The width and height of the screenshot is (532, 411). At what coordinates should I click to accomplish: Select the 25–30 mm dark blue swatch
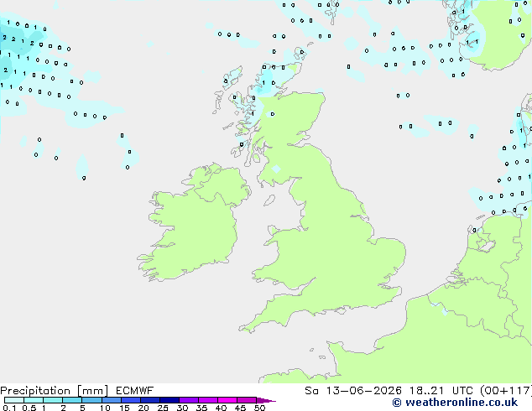[x=170, y=400]
